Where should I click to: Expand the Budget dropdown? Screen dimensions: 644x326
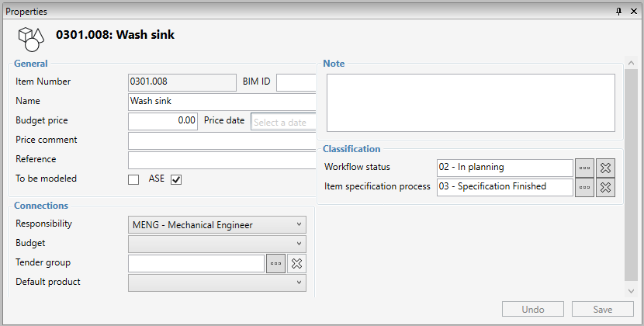tap(216, 244)
